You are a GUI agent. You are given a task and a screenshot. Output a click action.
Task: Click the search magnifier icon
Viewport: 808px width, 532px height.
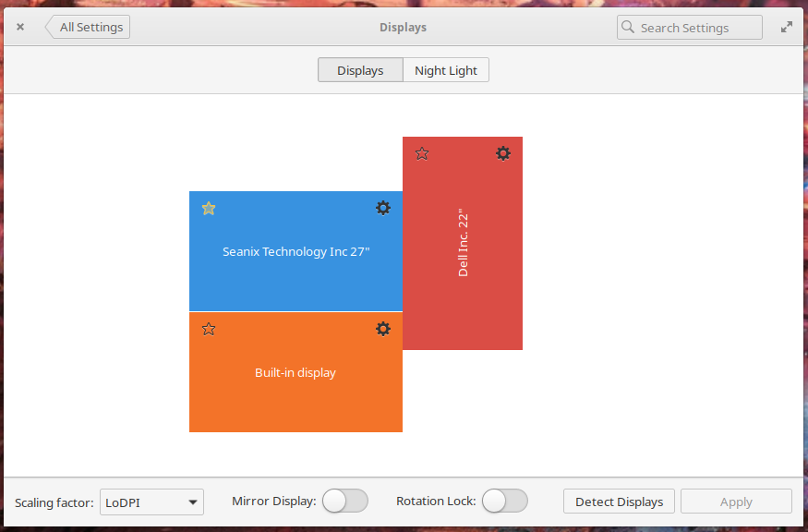pyautogui.click(x=628, y=27)
